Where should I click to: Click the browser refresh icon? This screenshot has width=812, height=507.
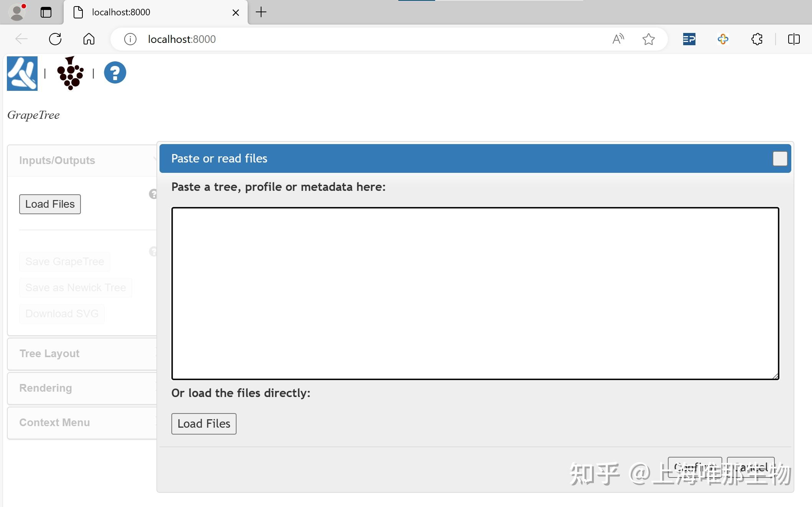point(55,39)
